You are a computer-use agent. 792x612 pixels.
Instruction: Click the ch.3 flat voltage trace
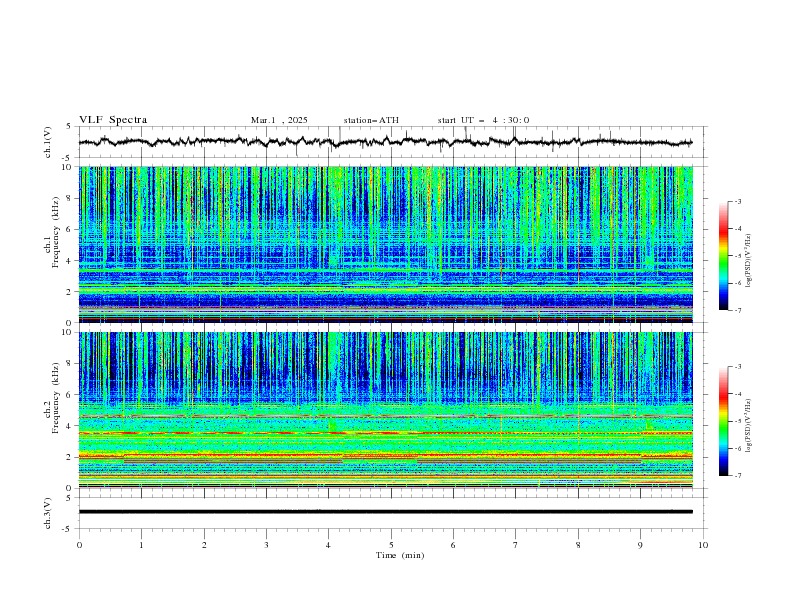click(x=385, y=512)
